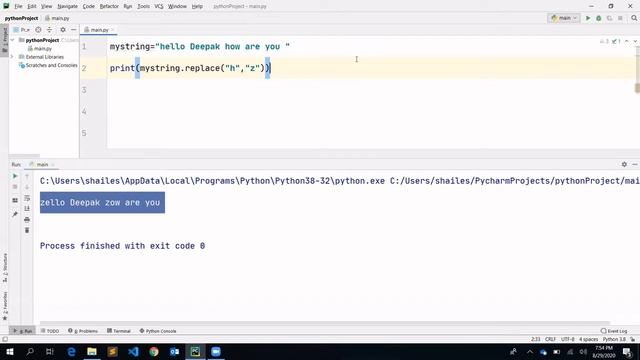Open Run tool window settings gear
The width and height of the screenshot is (640, 360).
[x=624, y=164]
